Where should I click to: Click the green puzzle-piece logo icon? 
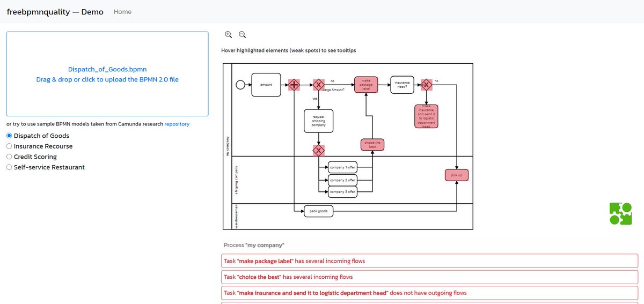(621, 213)
